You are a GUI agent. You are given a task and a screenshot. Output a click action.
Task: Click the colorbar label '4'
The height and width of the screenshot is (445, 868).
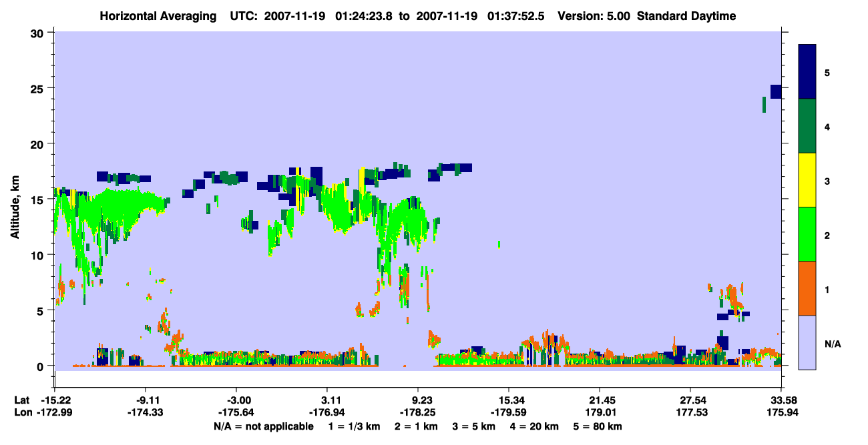827,127
